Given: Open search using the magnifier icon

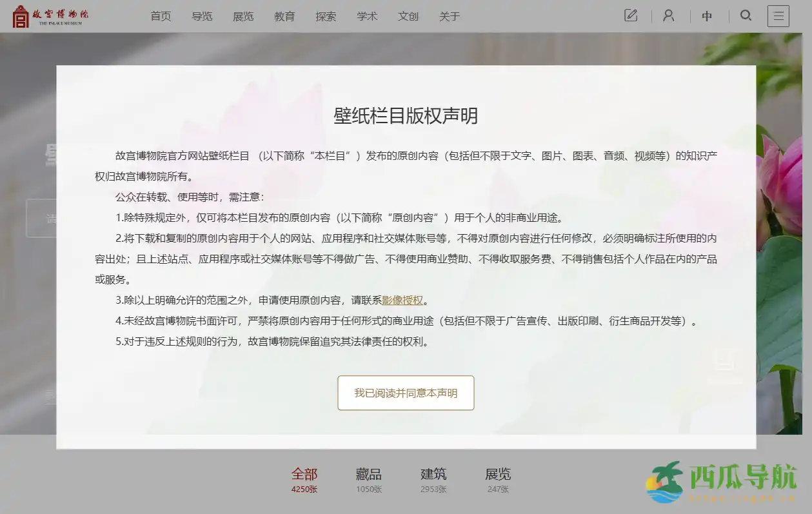Looking at the screenshot, I should click(x=746, y=15).
